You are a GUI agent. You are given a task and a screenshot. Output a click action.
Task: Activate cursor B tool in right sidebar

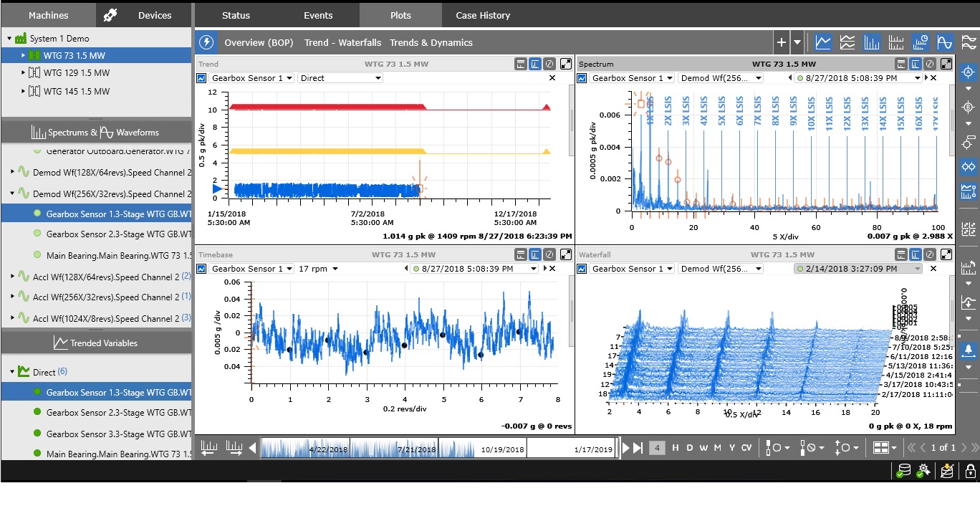tap(969, 108)
